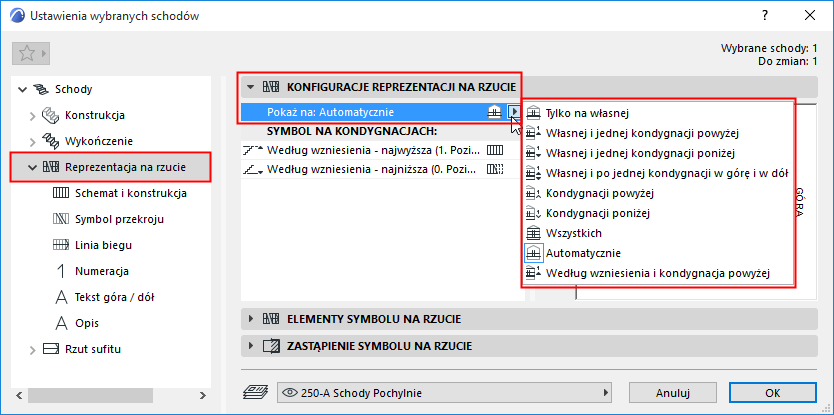The height and width of the screenshot is (415, 834).
Task: Collapse the Schody tree node
Action: click(22, 89)
